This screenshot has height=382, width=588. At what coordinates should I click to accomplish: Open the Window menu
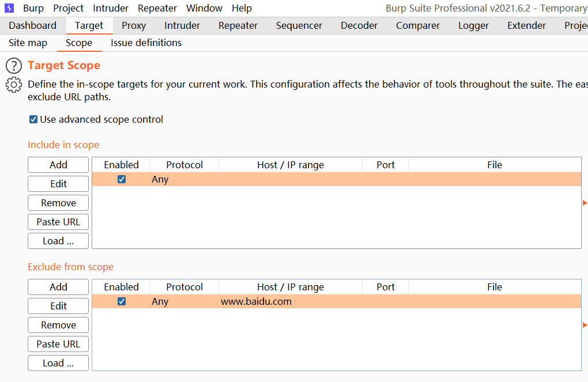205,8
